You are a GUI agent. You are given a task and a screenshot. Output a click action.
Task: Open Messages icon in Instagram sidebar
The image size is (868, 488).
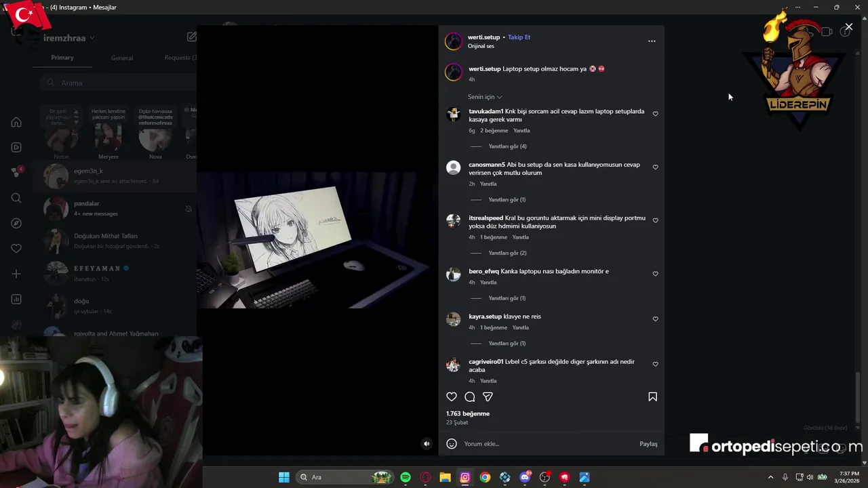tap(16, 173)
